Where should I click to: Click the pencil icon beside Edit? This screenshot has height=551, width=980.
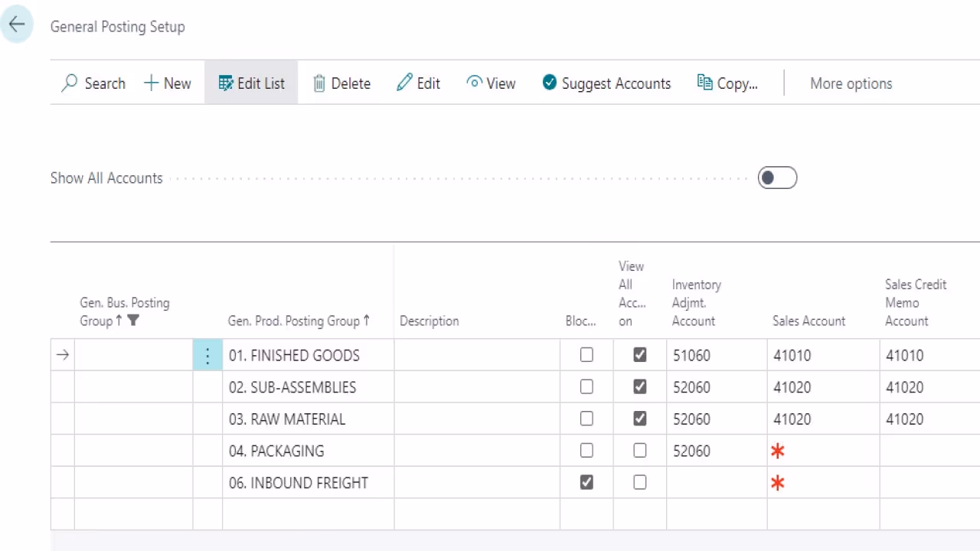(404, 83)
